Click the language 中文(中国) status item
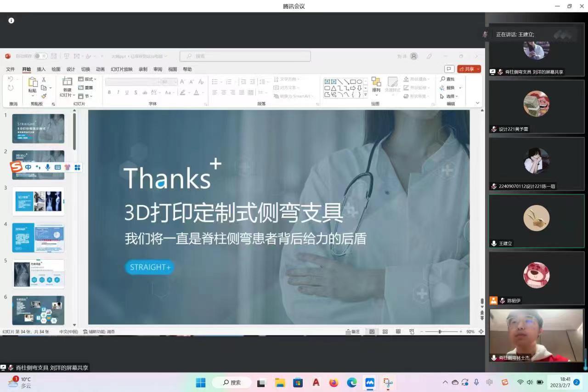 coord(68,331)
